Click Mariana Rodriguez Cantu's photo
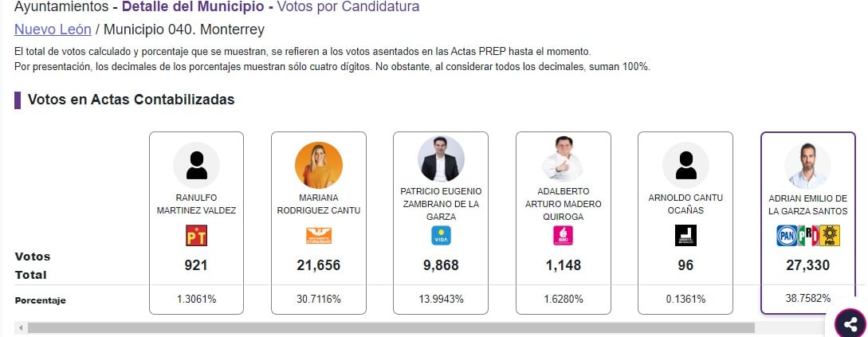The image size is (868, 337). coord(318,165)
